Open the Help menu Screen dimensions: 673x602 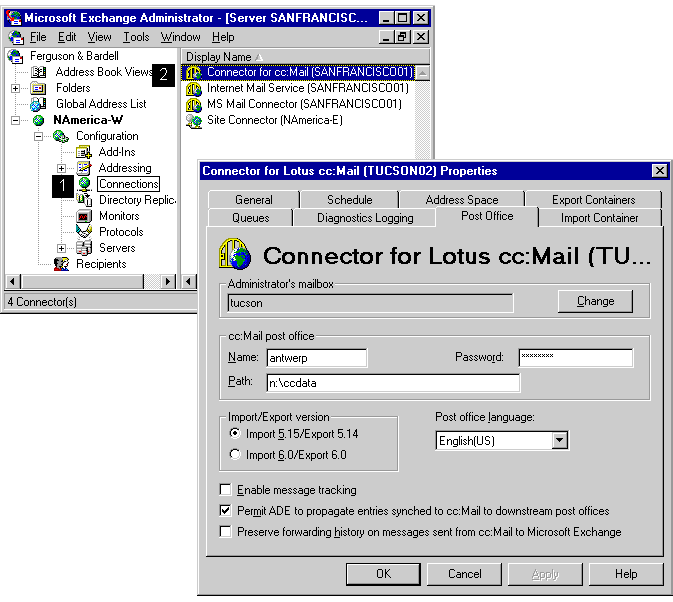point(223,37)
